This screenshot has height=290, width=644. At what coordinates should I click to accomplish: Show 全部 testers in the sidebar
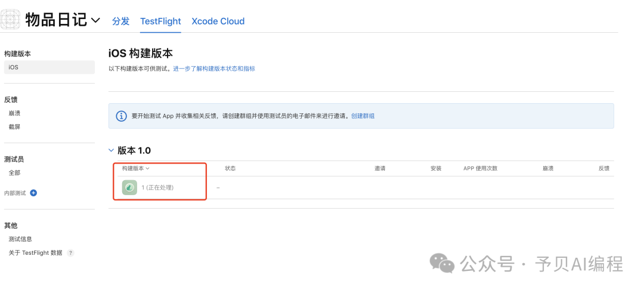click(x=14, y=172)
